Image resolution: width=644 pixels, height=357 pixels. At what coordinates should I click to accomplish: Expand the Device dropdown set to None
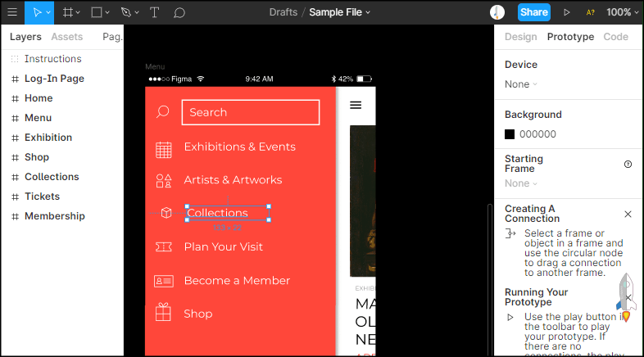click(521, 84)
